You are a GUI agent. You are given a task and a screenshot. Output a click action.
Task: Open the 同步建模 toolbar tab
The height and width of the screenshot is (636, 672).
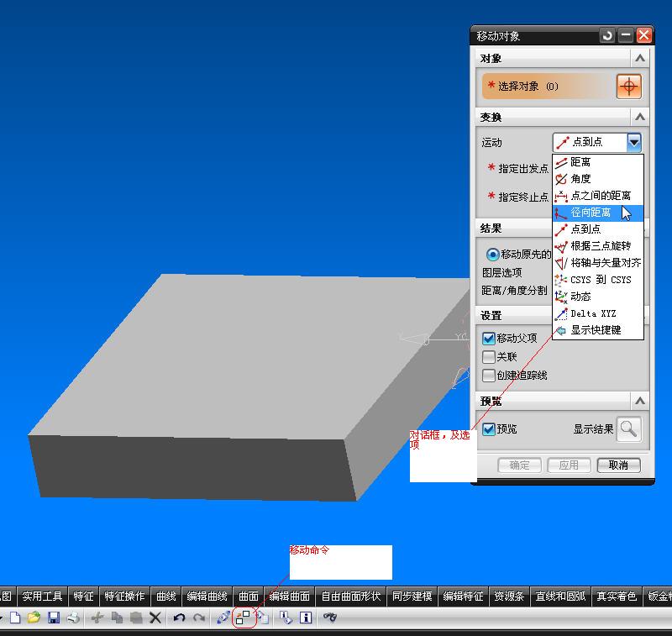[x=412, y=597]
